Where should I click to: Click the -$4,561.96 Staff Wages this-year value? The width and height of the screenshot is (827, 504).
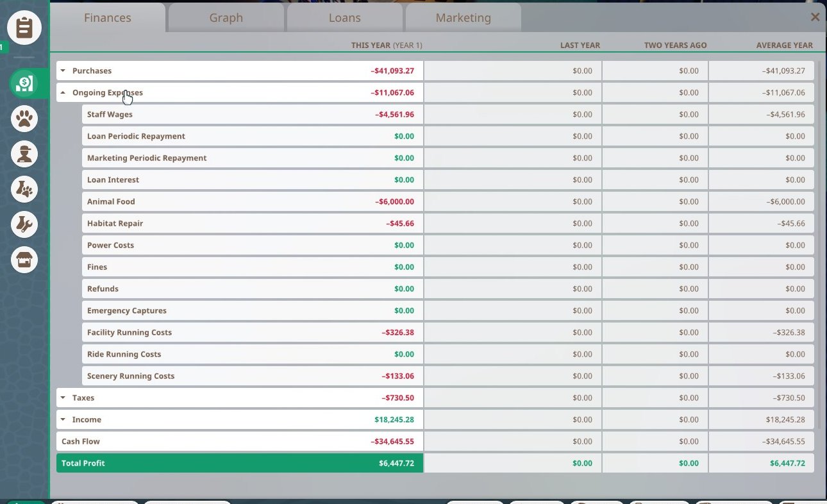point(395,114)
